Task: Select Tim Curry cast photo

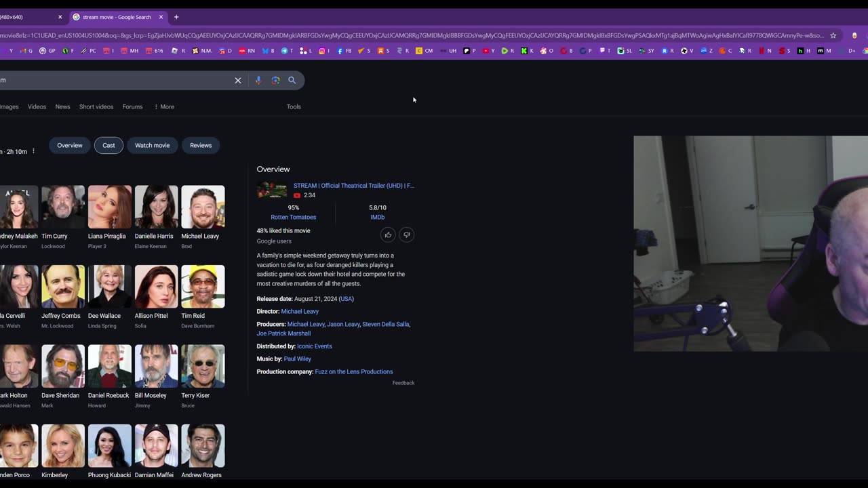Action: point(63,207)
